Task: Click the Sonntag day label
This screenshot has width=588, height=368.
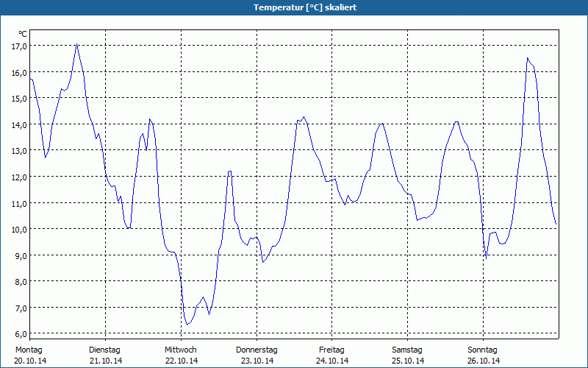Action: 483,350
